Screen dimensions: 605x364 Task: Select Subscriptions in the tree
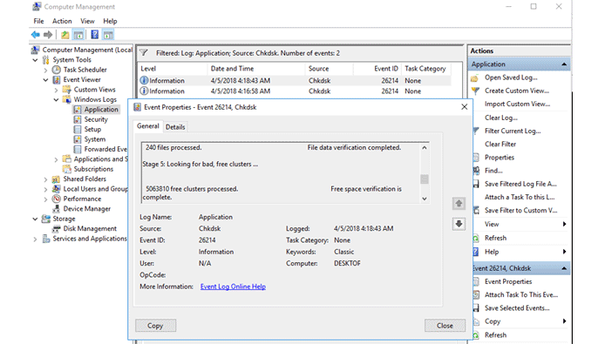click(93, 169)
